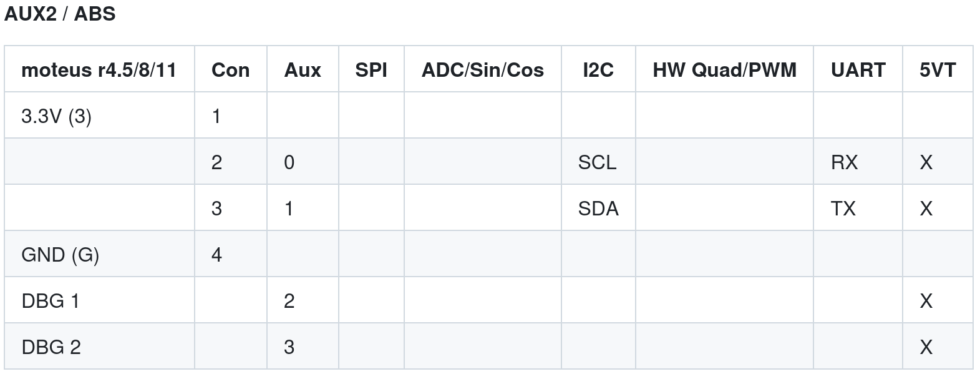Click the SCL cell in I2C column

[598, 162]
